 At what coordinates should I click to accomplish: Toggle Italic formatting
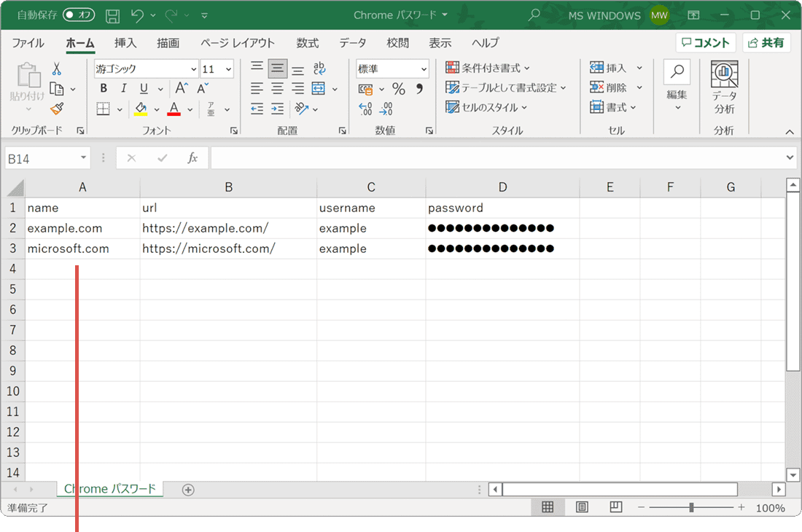click(124, 88)
